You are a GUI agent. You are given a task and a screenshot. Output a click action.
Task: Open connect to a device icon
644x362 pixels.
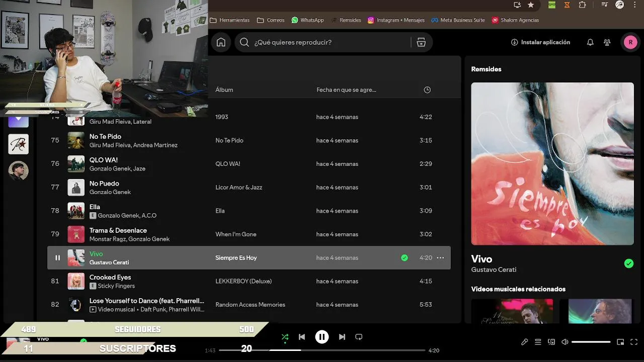pyautogui.click(x=551, y=342)
